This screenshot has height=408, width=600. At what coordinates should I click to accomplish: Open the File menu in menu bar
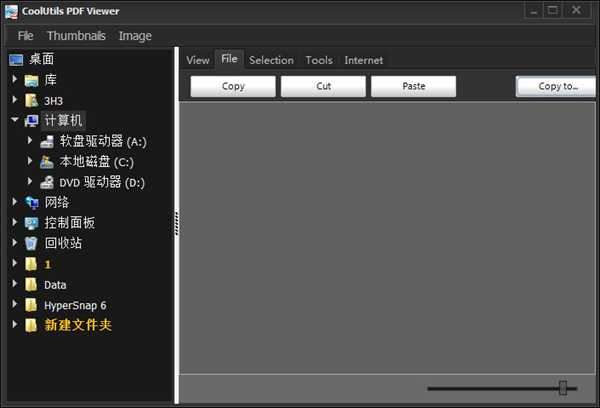pyautogui.click(x=26, y=36)
